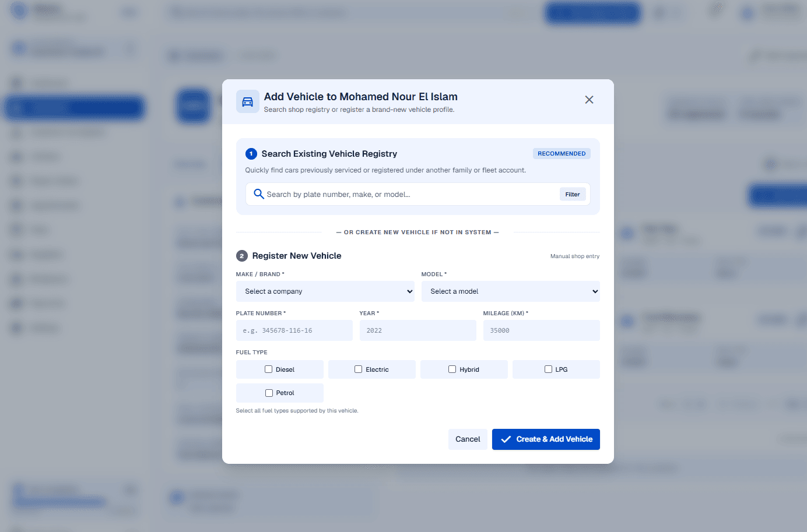Click the RECOMMENDED badge
The image size is (807, 532).
[x=562, y=154]
